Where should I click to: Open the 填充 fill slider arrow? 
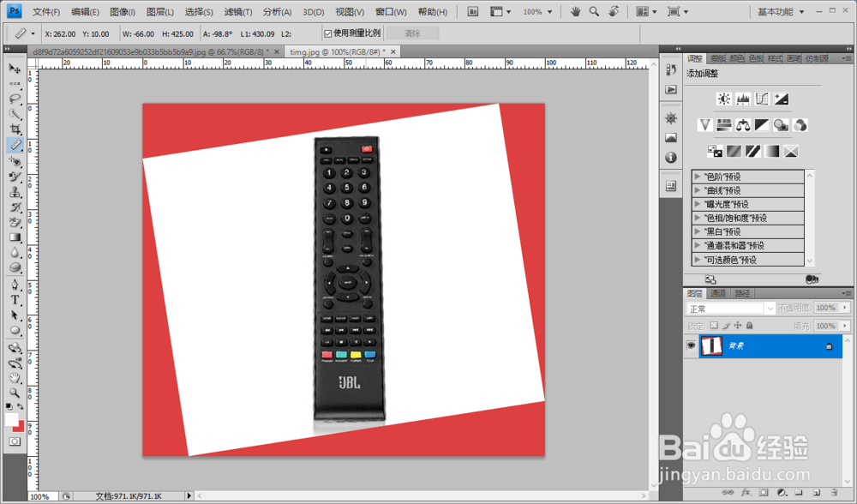pyautogui.click(x=845, y=326)
